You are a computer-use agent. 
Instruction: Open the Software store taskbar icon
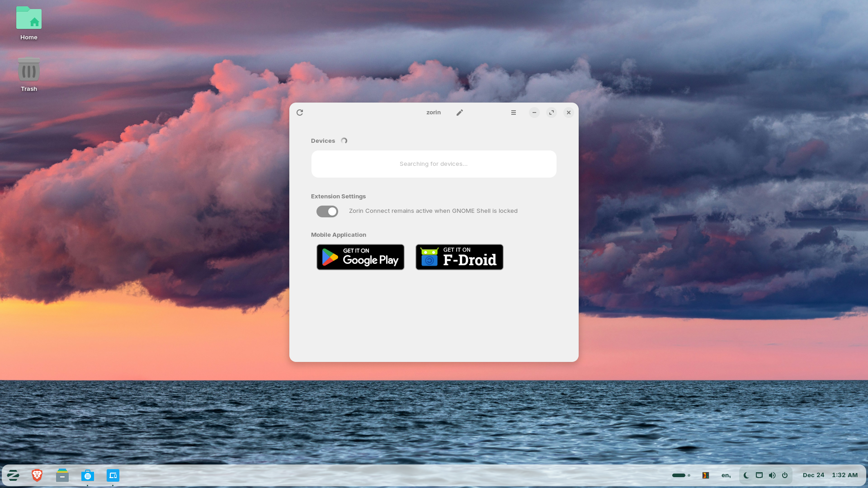88,475
